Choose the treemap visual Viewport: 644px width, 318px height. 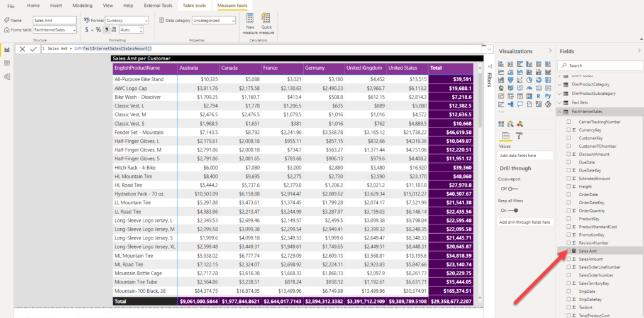coord(548,80)
